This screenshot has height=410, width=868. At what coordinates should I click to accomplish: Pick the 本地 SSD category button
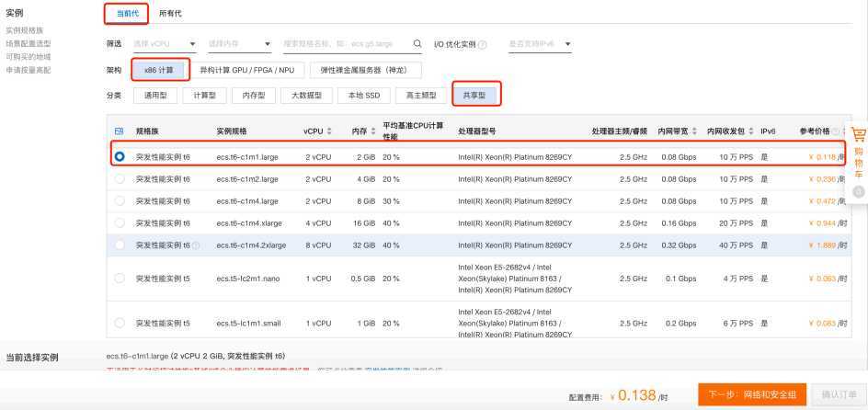pyautogui.click(x=364, y=96)
